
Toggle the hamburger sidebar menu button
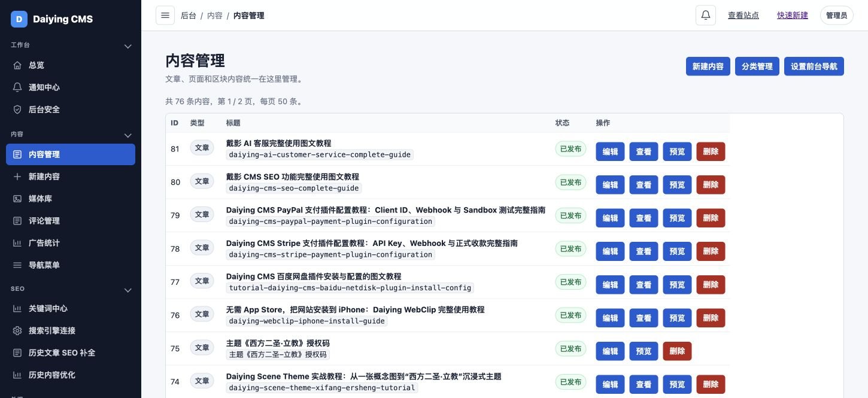click(165, 15)
